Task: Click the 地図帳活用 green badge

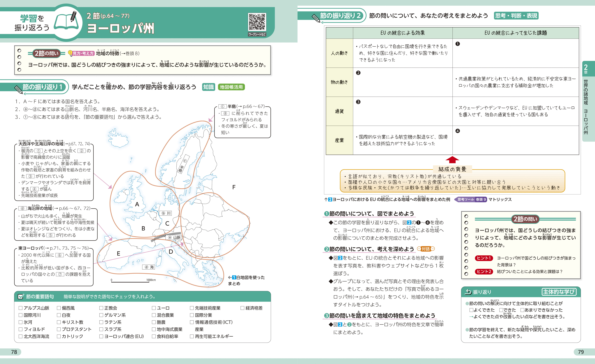Action: click(x=231, y=87)
